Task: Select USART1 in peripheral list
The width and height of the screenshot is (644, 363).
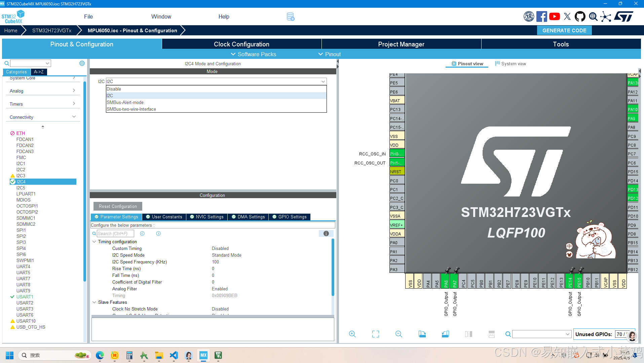Action: coord(25,297)
